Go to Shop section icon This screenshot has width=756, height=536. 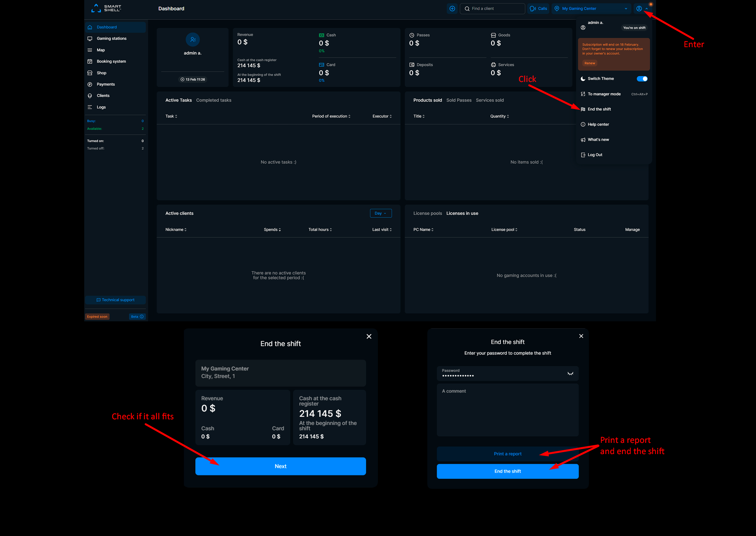[90, 73]
